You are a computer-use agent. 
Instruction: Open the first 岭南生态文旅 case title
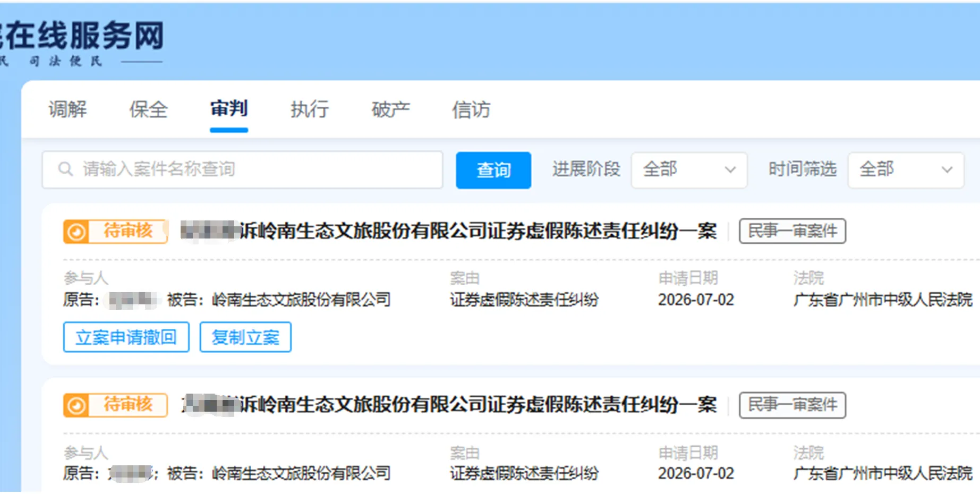coord(449,231)
